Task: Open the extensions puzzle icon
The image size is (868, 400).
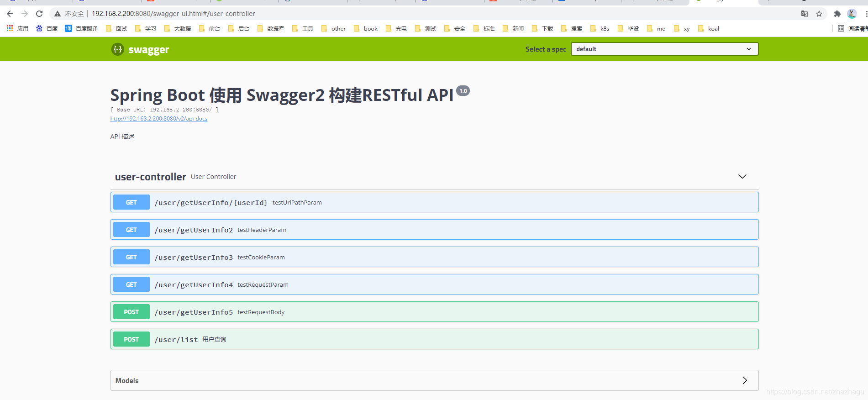Action: (837, 14)
